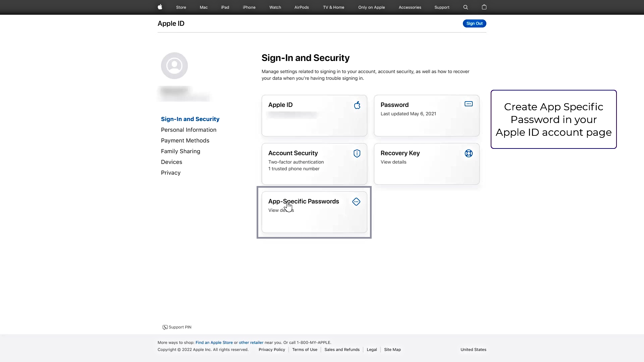Click the Password card dots icon
644x362 pixels.
(469, 104)
